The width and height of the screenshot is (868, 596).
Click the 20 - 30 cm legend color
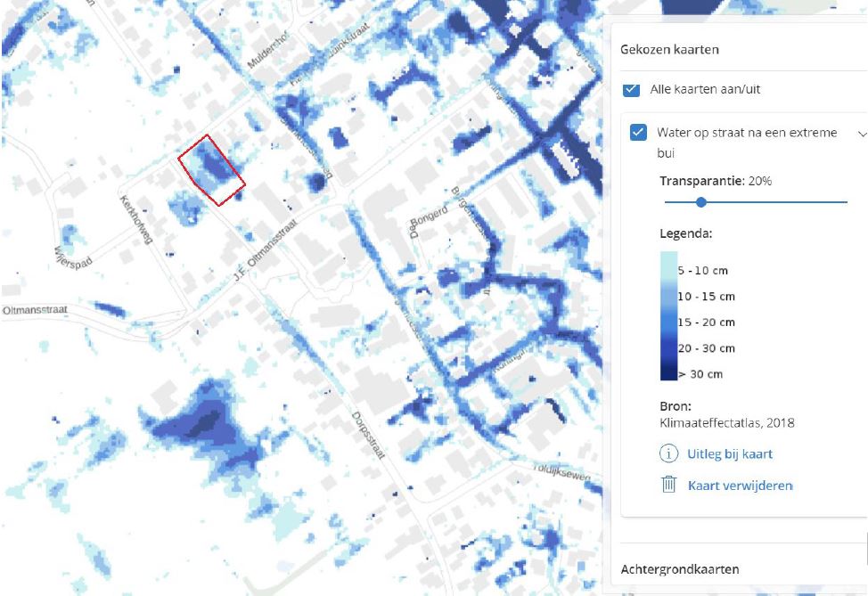[x=667, y=347]
